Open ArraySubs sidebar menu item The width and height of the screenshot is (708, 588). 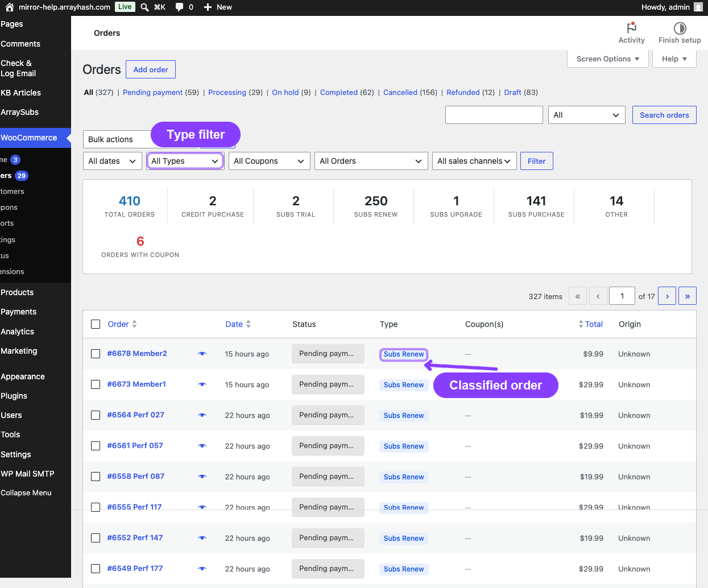[x=20, y=112]
